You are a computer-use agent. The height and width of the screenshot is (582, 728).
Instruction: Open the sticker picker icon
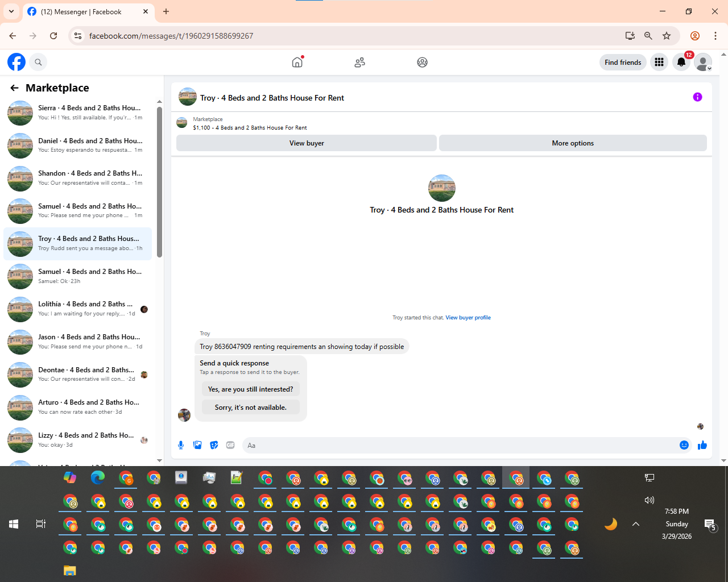click(214, 445)
